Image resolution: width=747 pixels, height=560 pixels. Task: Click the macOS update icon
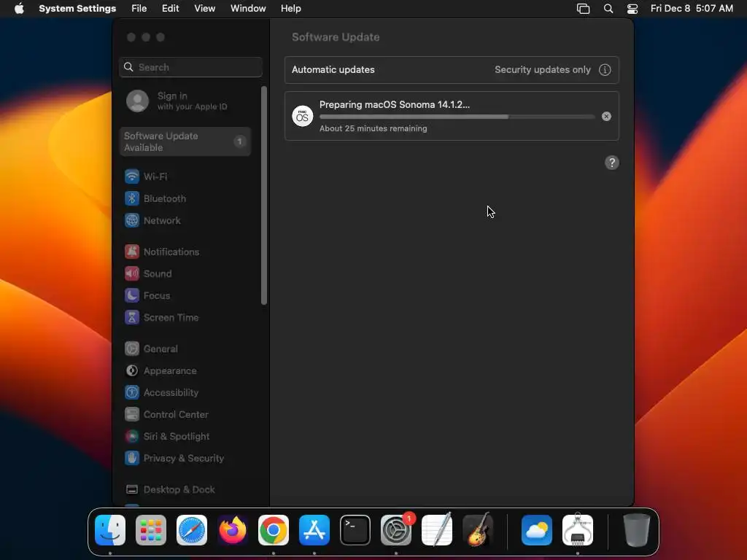coord(303,116)
